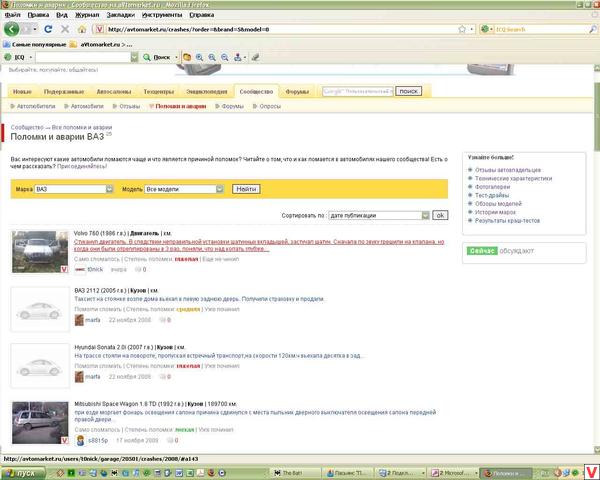The image size is (600, 480).
Task: Switch to the Подержанные site tab
Action: 64,91
